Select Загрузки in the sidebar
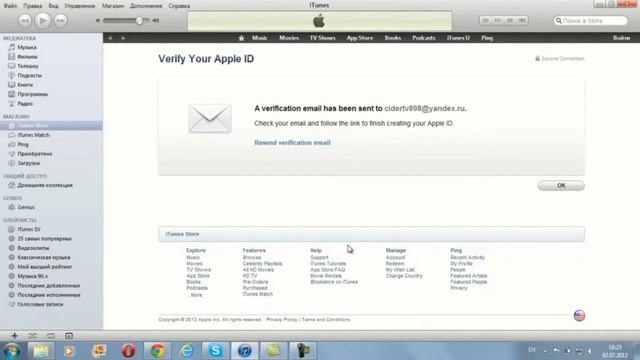This screenshot has height=360, width=640. click(29, 163)
